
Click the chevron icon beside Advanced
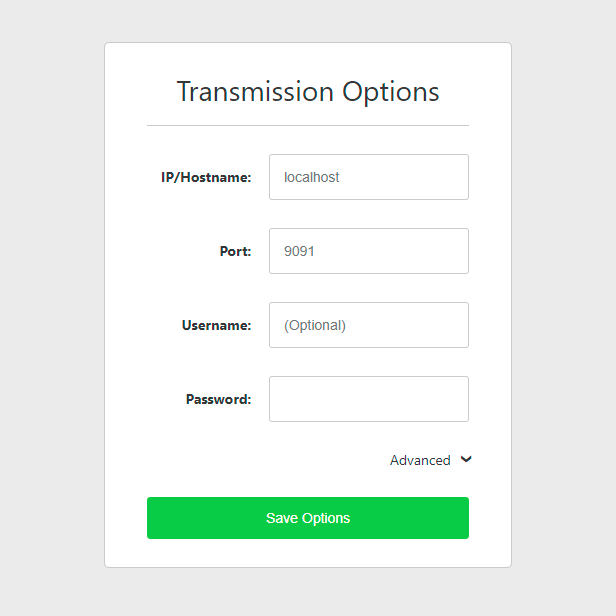tap(466, 459)
